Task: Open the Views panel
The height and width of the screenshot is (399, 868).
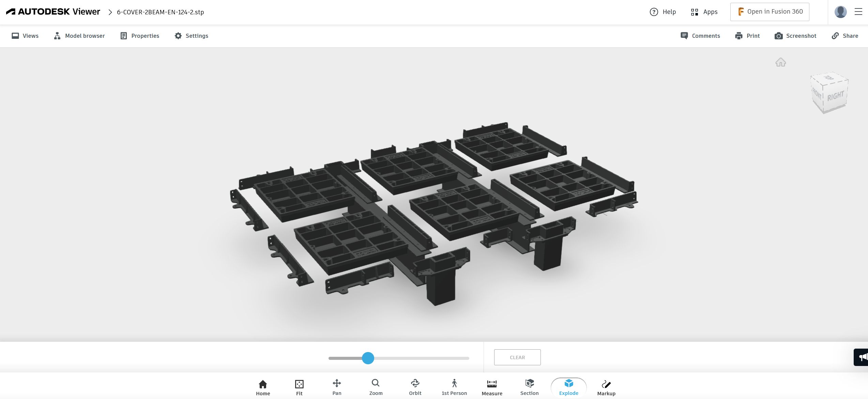Action: [25, 36]
